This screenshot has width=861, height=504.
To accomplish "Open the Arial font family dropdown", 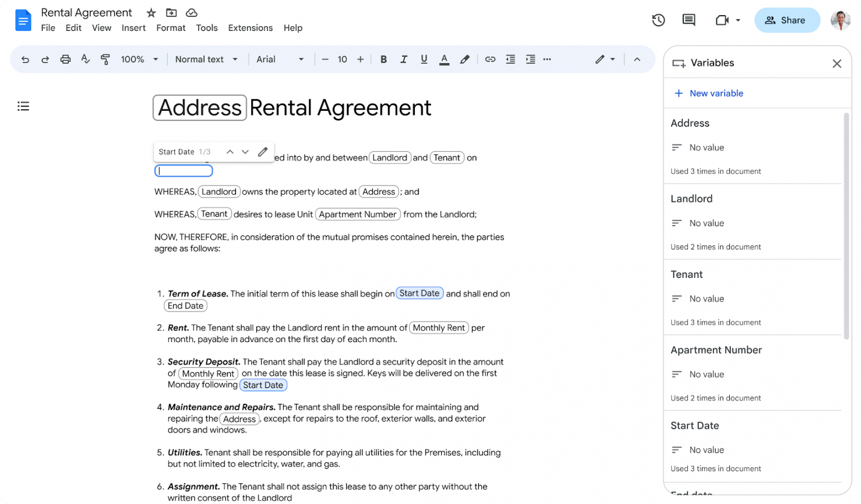I will point(280,59).
